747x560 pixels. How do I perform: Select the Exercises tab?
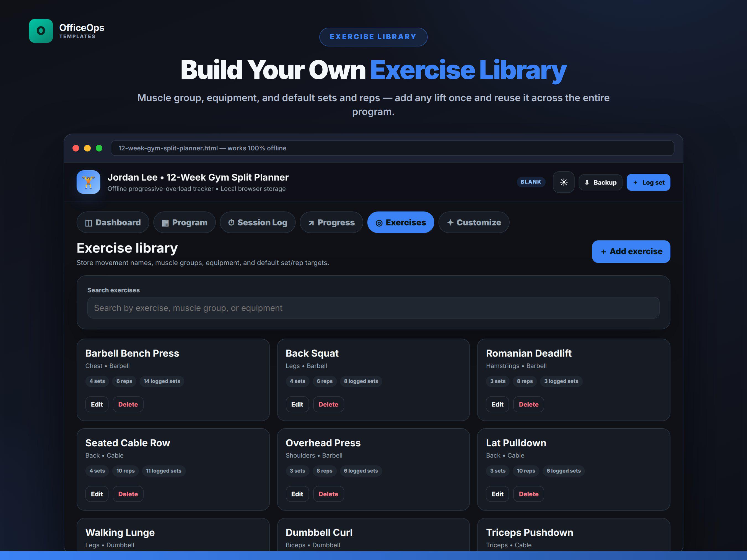401,222
